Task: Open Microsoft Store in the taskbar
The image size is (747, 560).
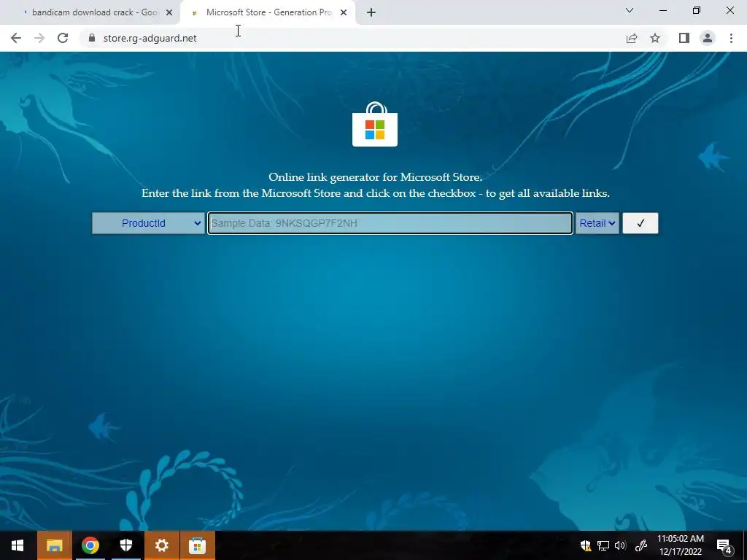Action: coord(197,545)
